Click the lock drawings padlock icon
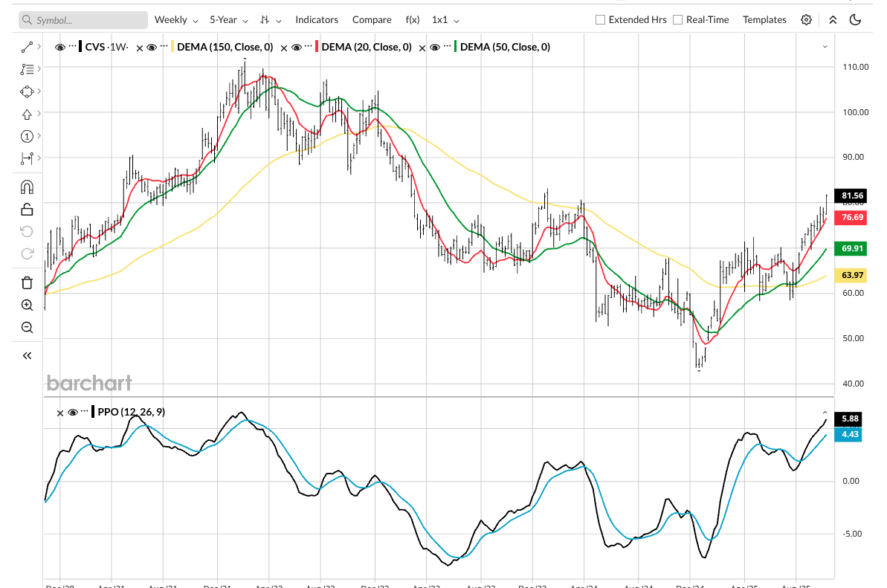Viewport: 887px width, 588px height. [x=28, y=209]
